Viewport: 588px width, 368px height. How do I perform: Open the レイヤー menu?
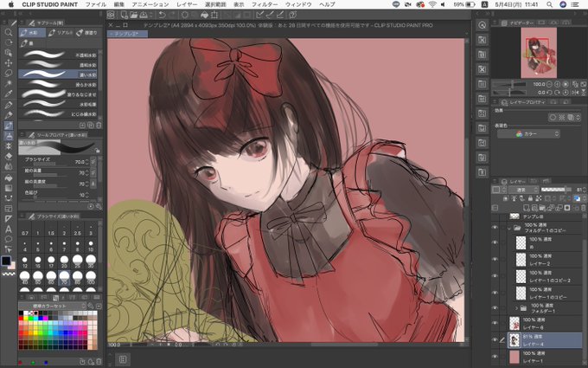tap(187, 4)
